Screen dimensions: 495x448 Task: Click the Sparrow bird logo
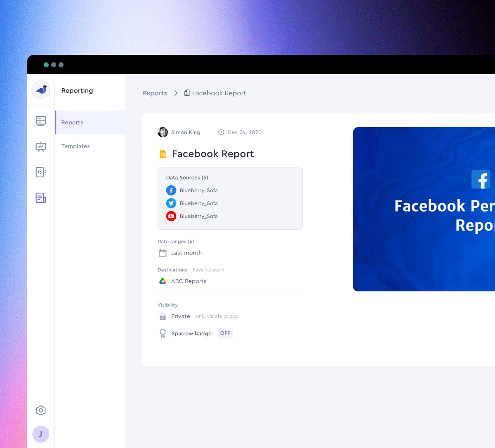[41, 90]
